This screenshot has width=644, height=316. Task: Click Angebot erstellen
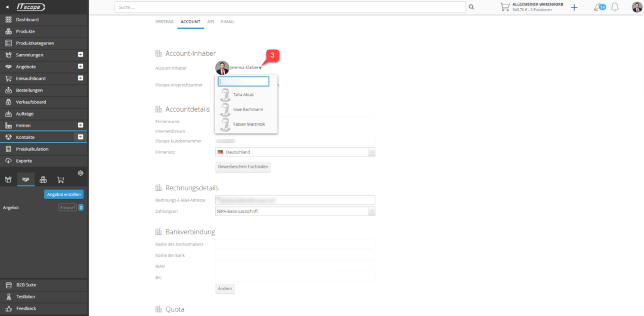coord(64,195)
